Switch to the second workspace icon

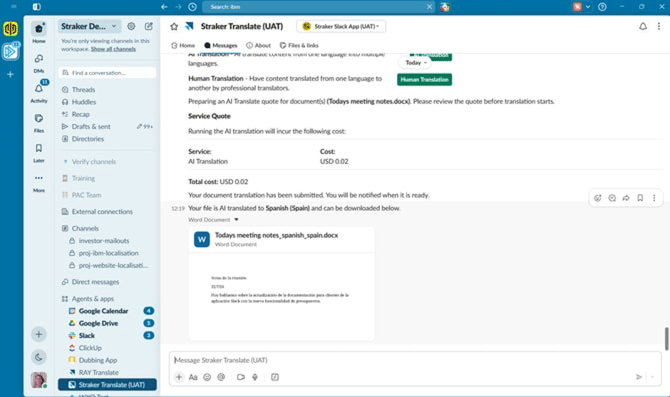point(10,52)
